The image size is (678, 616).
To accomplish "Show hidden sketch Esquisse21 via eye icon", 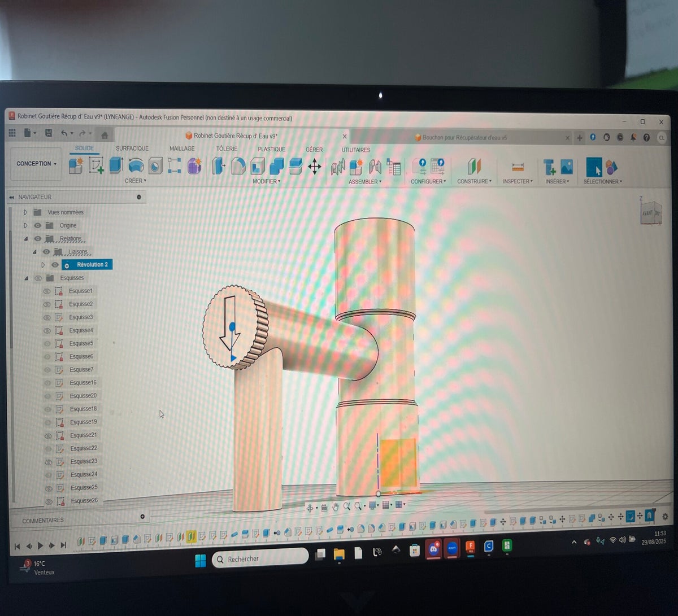I will pos(48,435).
